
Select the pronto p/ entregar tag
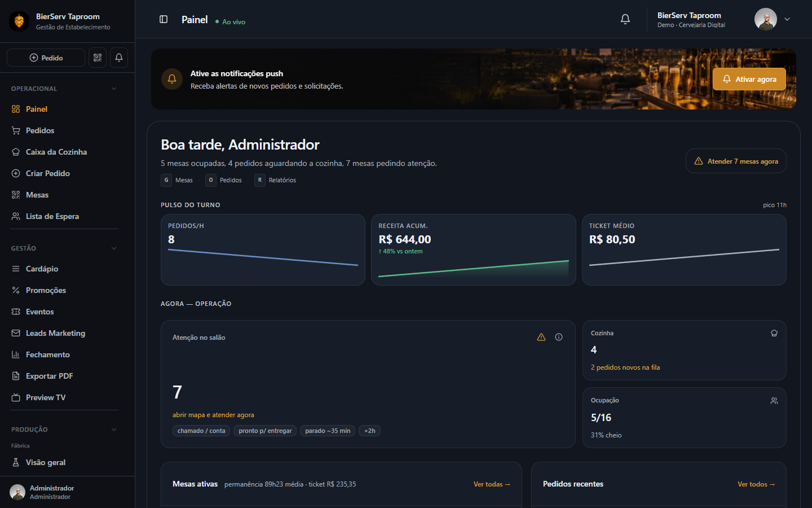265,431
